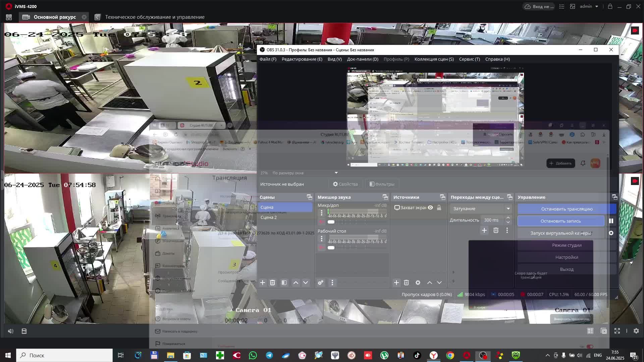Open the Сервис (T) menu
The image size is (644, 362).
pyautogui.click(x=469, y=59)
